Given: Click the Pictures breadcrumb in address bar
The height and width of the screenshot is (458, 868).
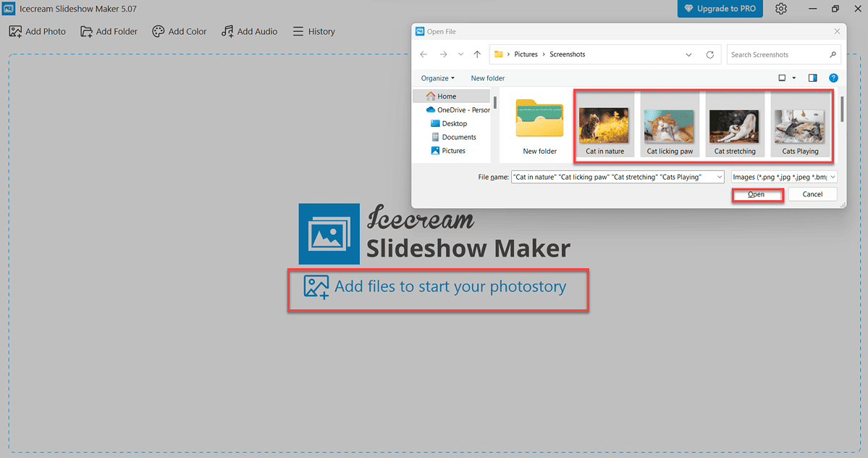Looking at the screenshot, I should coord(526,54).
